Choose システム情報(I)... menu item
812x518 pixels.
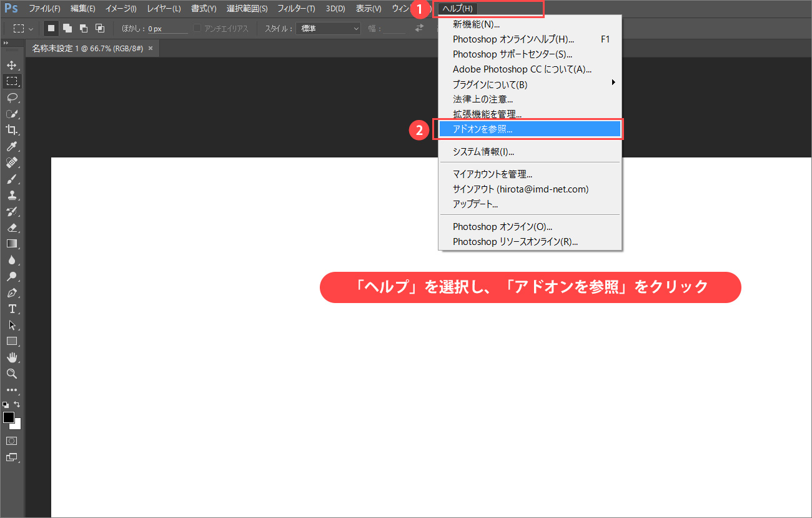click(x=530, y=152)
